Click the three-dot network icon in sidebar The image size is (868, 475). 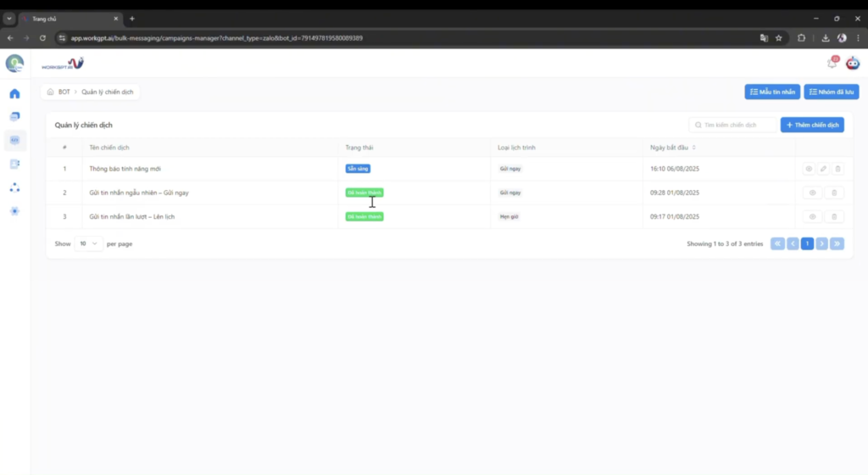pyautogui.click(x=14, y=187)
